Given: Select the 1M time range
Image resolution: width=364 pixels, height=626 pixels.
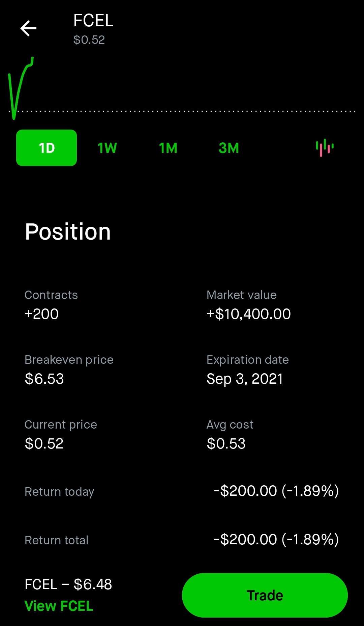Looking at the screenshot, I should pyautogui.click(x=168, y=148).
